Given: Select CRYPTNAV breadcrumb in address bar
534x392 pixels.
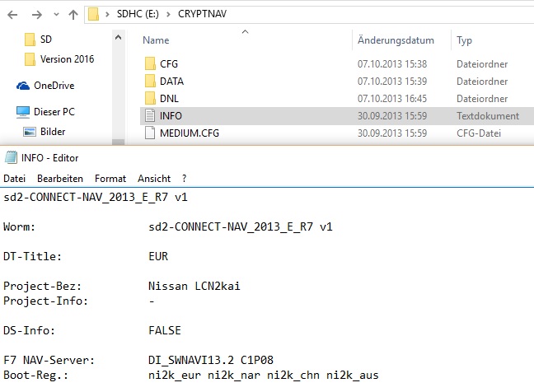Looking at the screenshot, I should click(x=202, y=14).
